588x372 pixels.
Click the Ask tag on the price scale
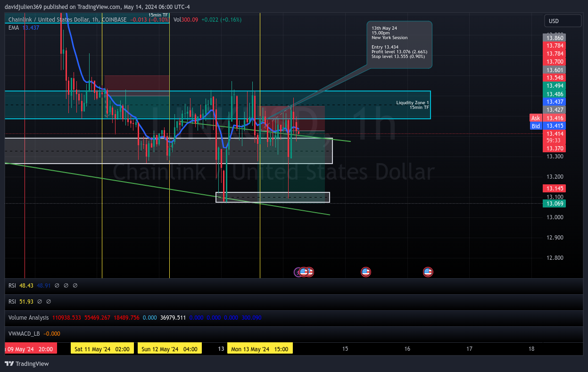point(536,118)
